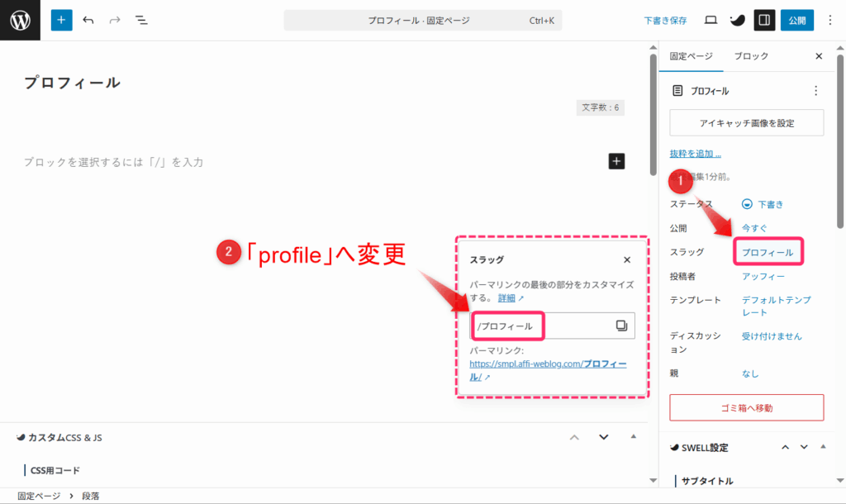846x504 pixels.
Task: Open the 詳細 link in slug popover
Action: 511,298
